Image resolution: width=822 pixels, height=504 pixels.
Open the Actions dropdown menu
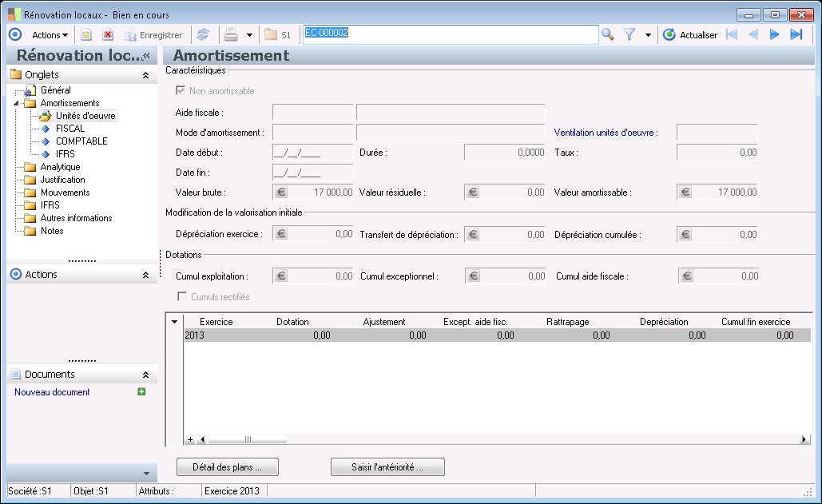click(x=50, y=34)
